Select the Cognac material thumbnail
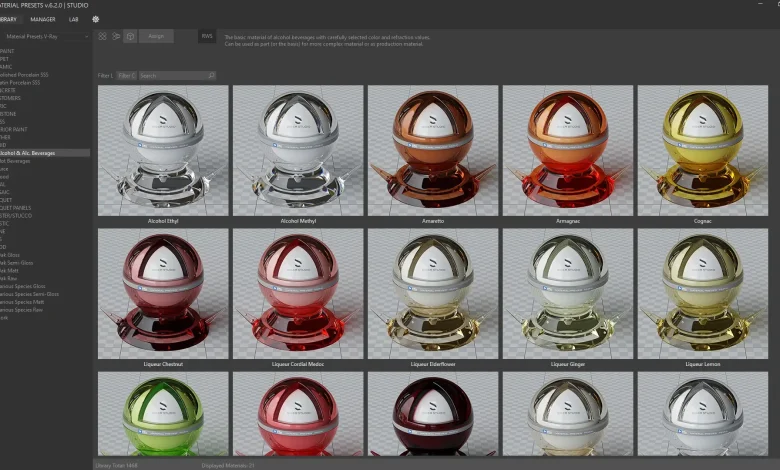 pyautogui.click(x=703, y=151)
